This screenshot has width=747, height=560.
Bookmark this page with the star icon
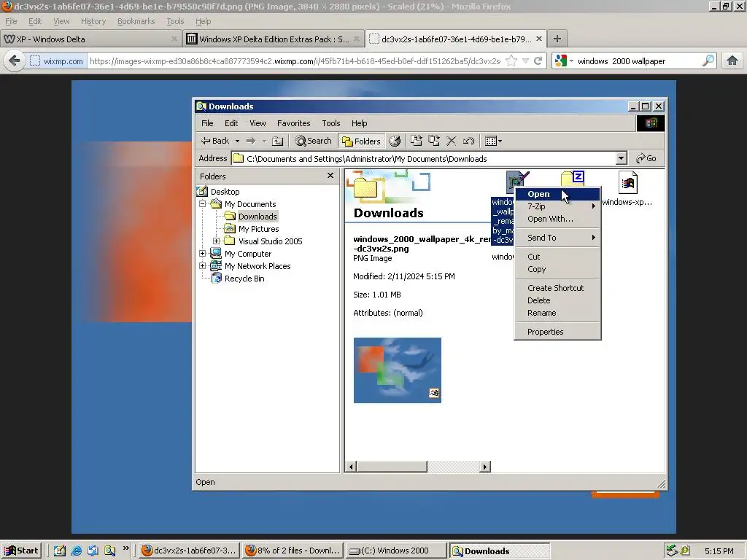tap(511, 61)
